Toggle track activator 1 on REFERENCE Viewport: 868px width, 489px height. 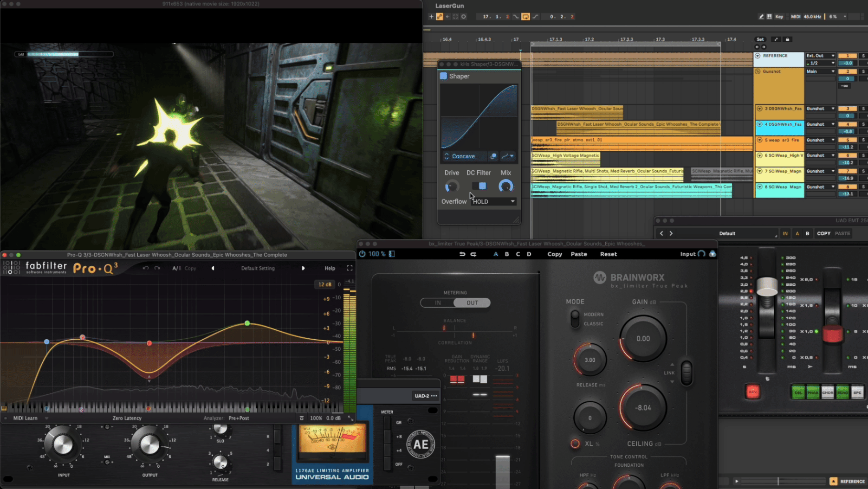pos(848,56)
